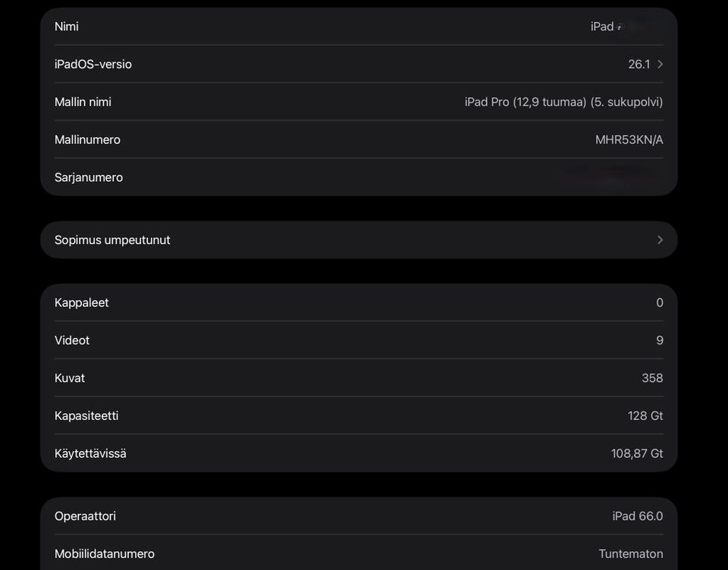Expand the Sopimus umpeutunut row chevron
This screenshot has height=570, width=728.
click(660, 240)
